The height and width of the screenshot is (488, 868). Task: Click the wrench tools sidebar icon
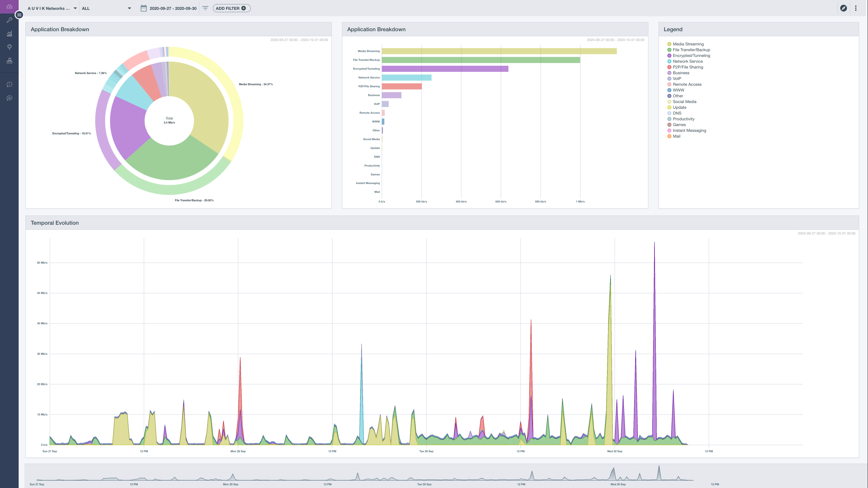(x=9, y=20)
